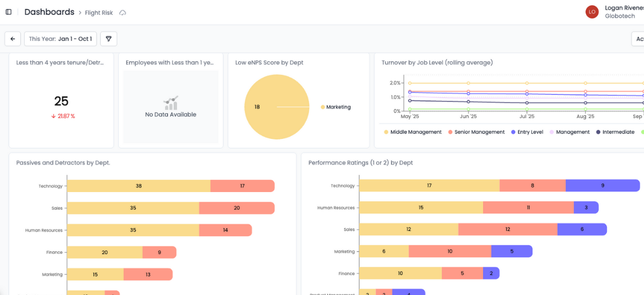Click the Aug '25 axis label

pos(585,116)
